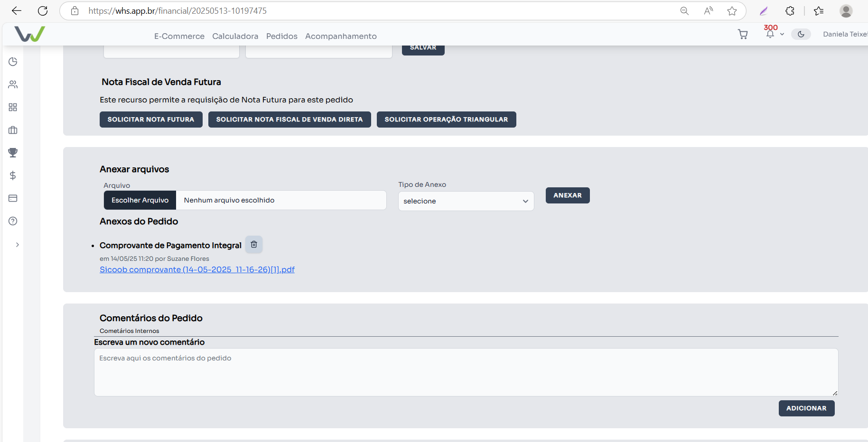Expand the dropdown arrow next to notifications
This screenshot has width=868, height=442.
[782, 34]
